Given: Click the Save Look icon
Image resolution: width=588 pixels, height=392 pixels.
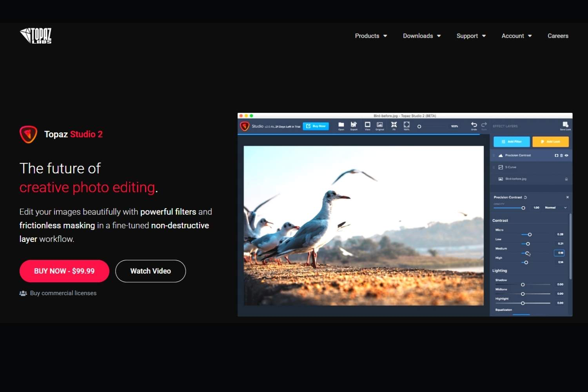Looking at the screenshot, I should pyautogui.click(x=565, y=125).
